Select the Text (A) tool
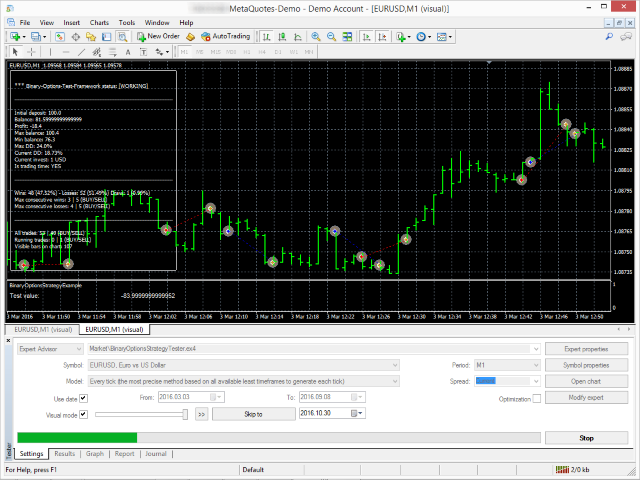The width and height of the screenshot is (640, 480). pyautogui.click(x=128, y=52)
